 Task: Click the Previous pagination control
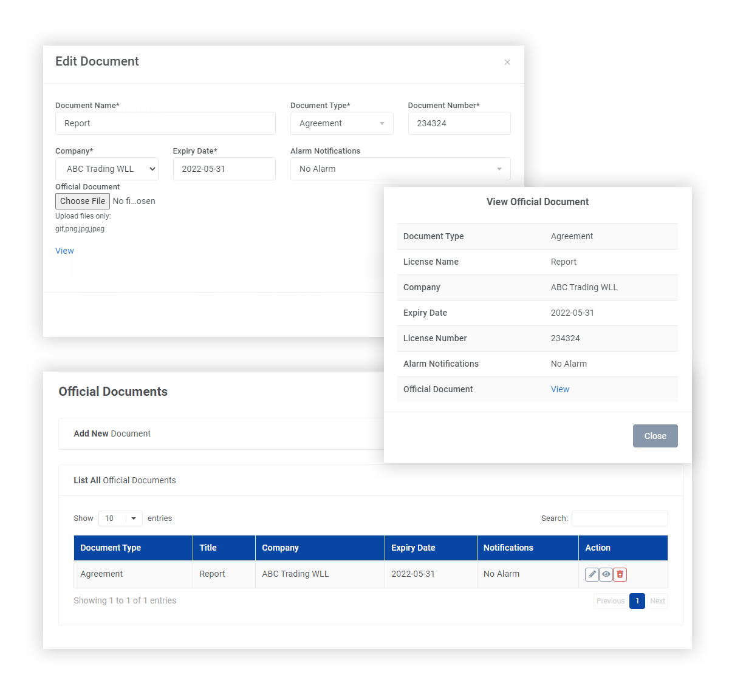[609, 600]
